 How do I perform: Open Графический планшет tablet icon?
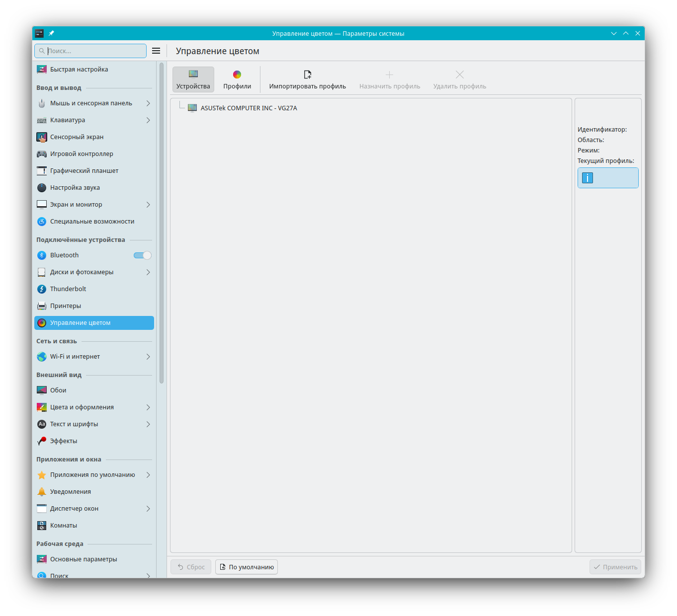[42, 171]
